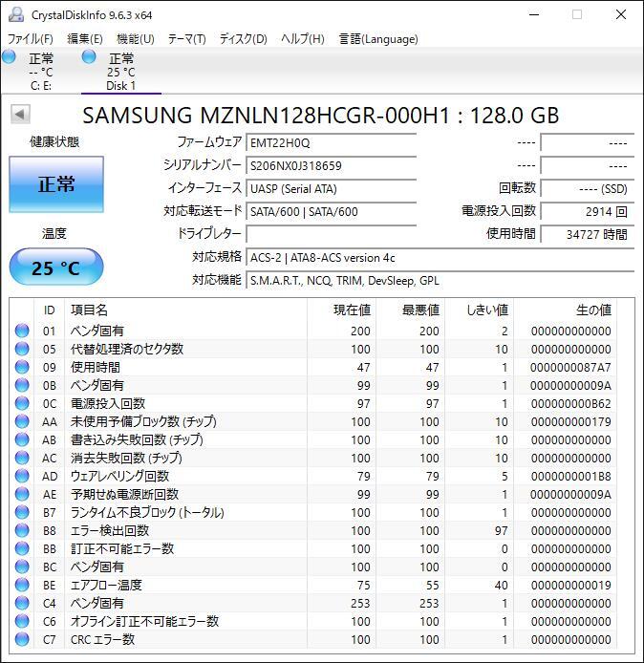Click status orb for attribute BE エアフロー温度

pos(22,585)
